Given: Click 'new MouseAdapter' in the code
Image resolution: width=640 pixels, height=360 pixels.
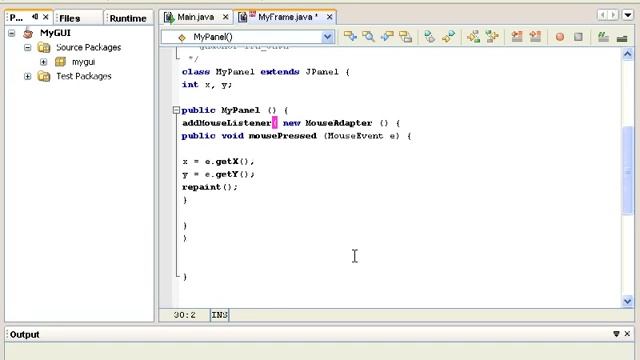Looking at the screenshot, I should pos(327,123).
